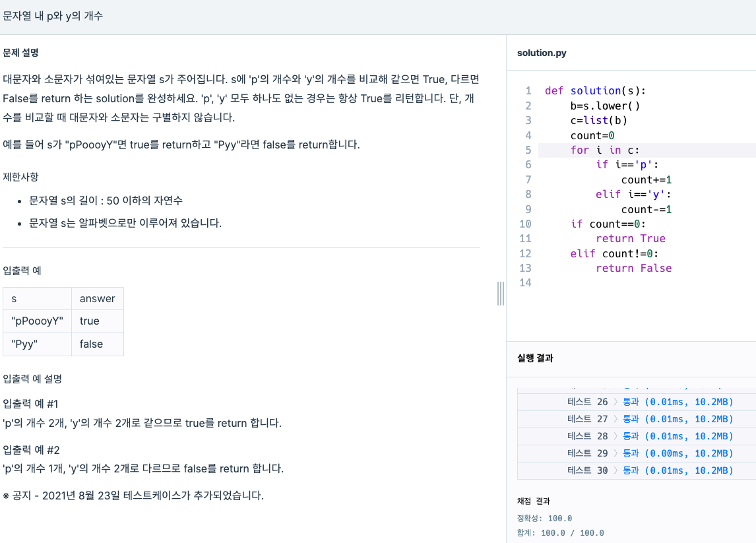Click the code line 'elif i=='y':'
The height and width of the screenshot is (543, 756).
[633, 195]
